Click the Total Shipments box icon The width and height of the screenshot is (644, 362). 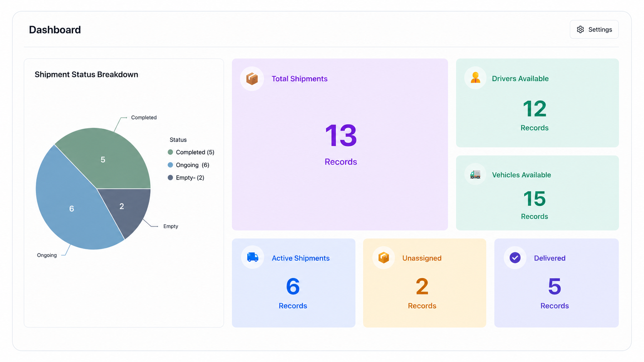click(x=252, y=79)
